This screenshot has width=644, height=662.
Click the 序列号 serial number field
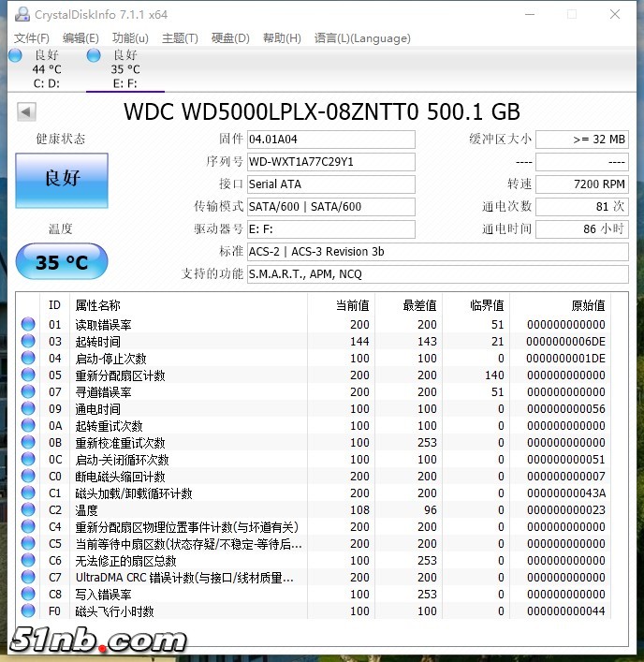click(x=329, y=162)
